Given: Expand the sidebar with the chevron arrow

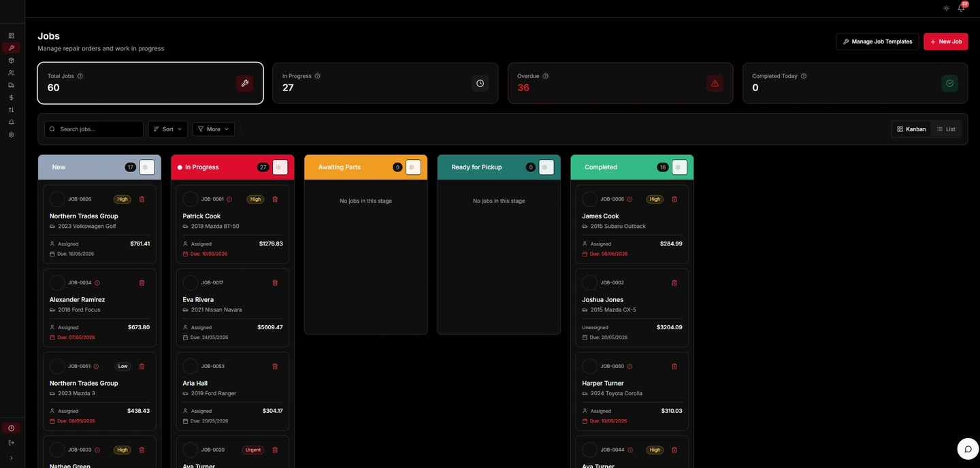Looking at the screenshot, I should (x=11, y=458).
